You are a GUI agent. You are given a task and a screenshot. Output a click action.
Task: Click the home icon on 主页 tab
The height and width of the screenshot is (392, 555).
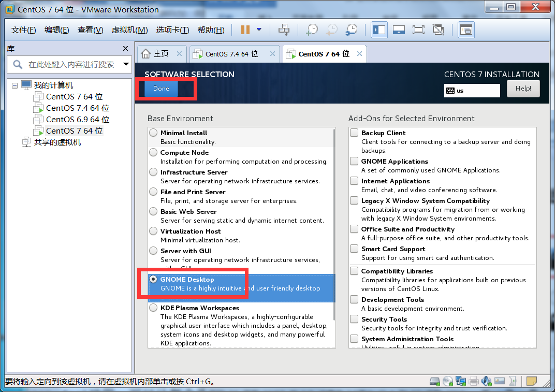point(145,53)
